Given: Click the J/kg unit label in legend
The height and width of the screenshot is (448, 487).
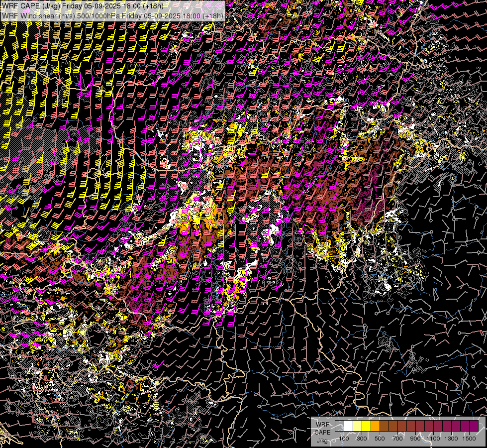Looking at the screenshot, I should tap(322, 441).
